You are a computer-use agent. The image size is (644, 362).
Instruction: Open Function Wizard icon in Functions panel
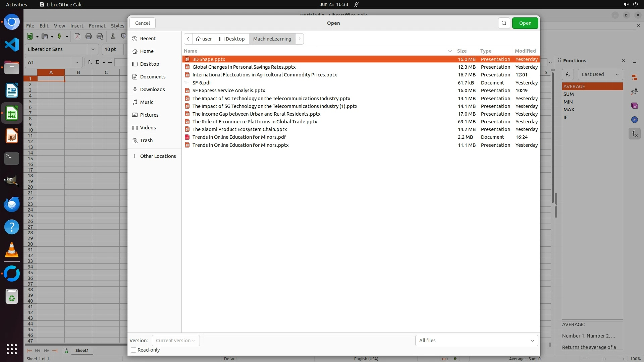568,74
